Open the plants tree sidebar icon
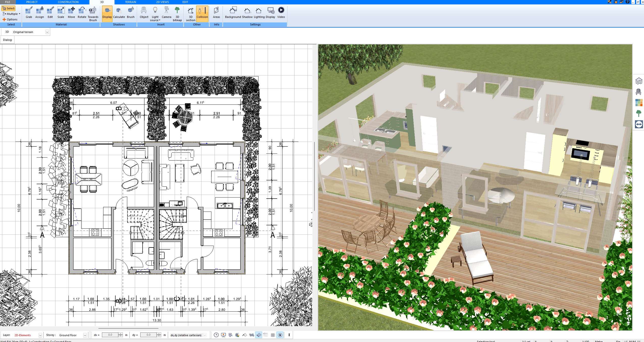The width and height of the screenshot is (644, 342). [639, 113]
